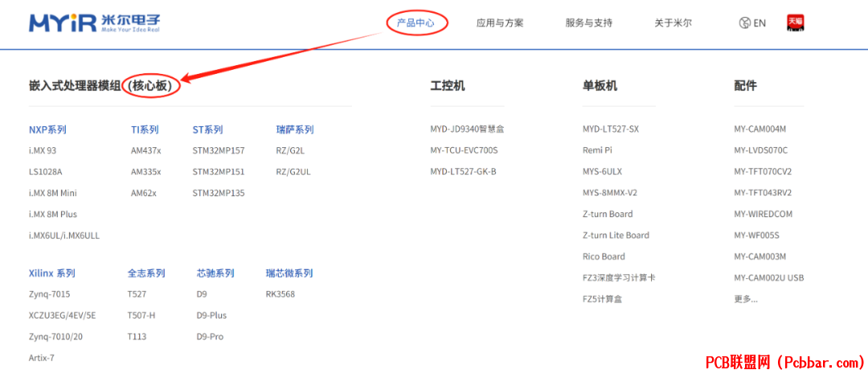Select RK3568 product

[280, 294]
